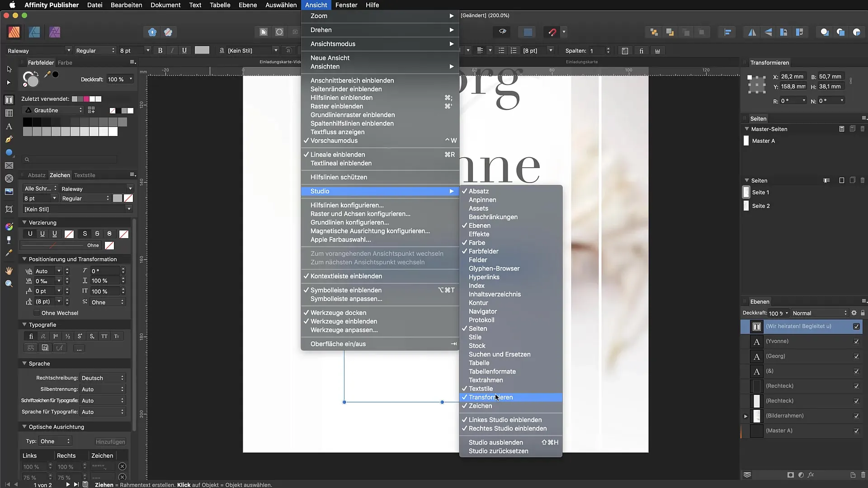Click the Underline U button in context bar
Image resolution: width=868 pixels, height=488 pixels.
point(184,51)
